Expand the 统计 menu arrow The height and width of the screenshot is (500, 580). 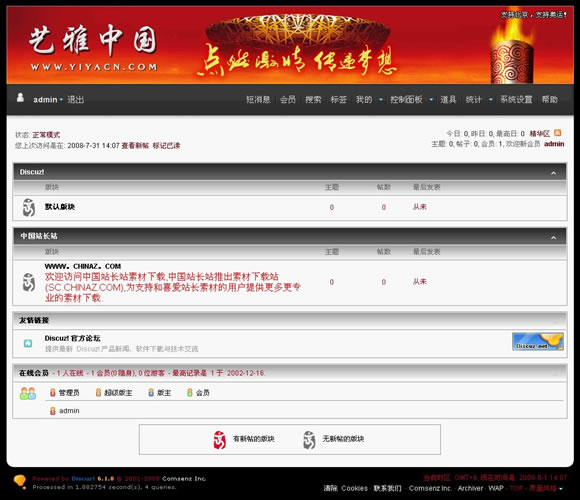[490, 99]
